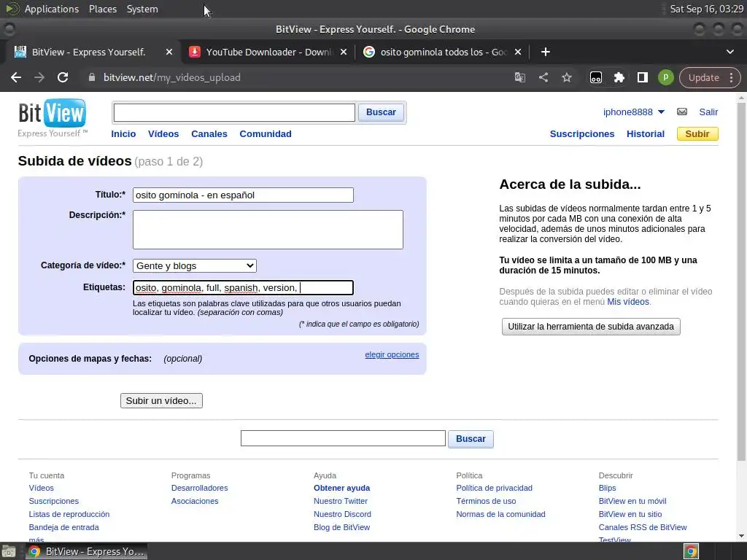Click the top Buscar button
This screenshot has height=560, width=747.
[x=381, y=112]
